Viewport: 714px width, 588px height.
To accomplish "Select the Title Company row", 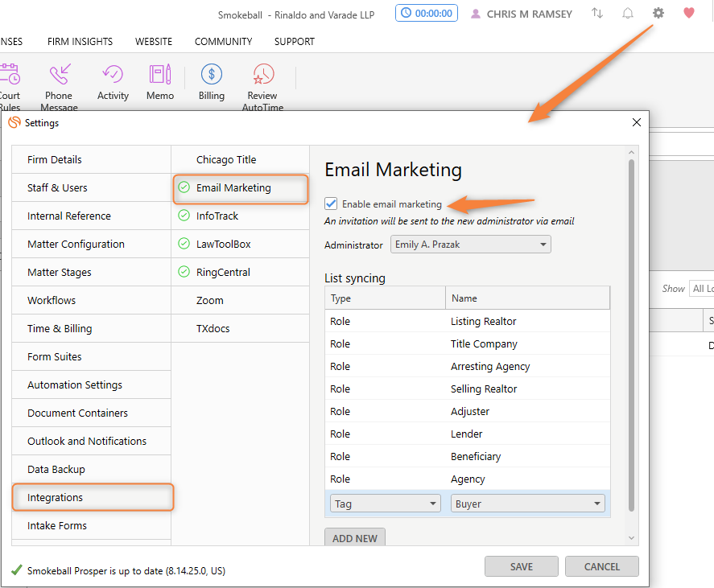I will pos(468,343).
